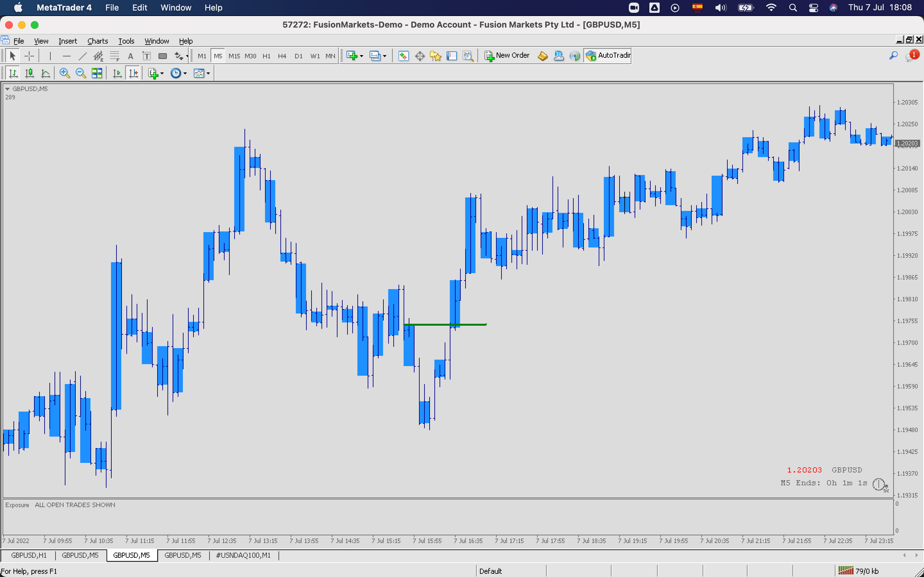Click the Zoom In magnifier icon
Viewport: 924px width, 577px height.
(x=64, y=73)
